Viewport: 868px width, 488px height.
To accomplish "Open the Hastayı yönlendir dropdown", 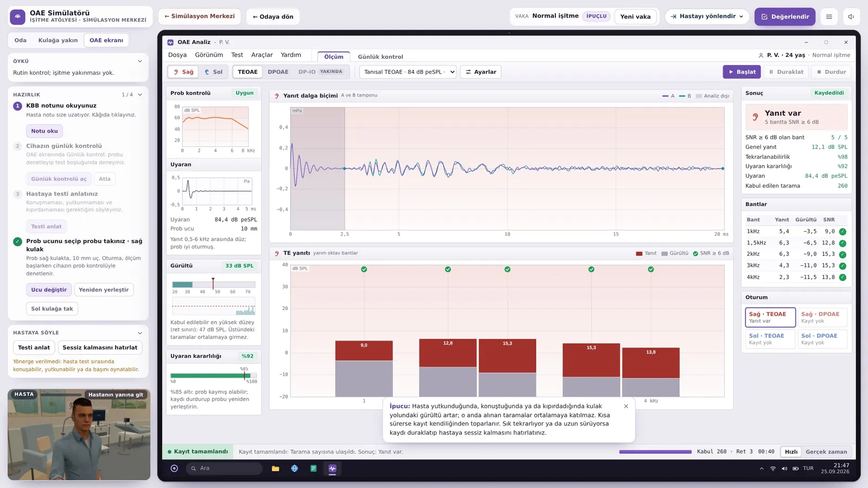I will tap(707, 17).
